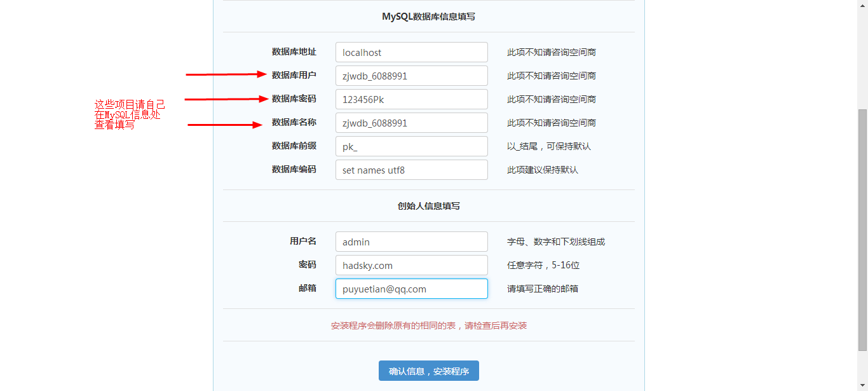Focus the founder username field admin
Image resolution: width=868 pixels, height=391 pixels.
tap(411, 242)
